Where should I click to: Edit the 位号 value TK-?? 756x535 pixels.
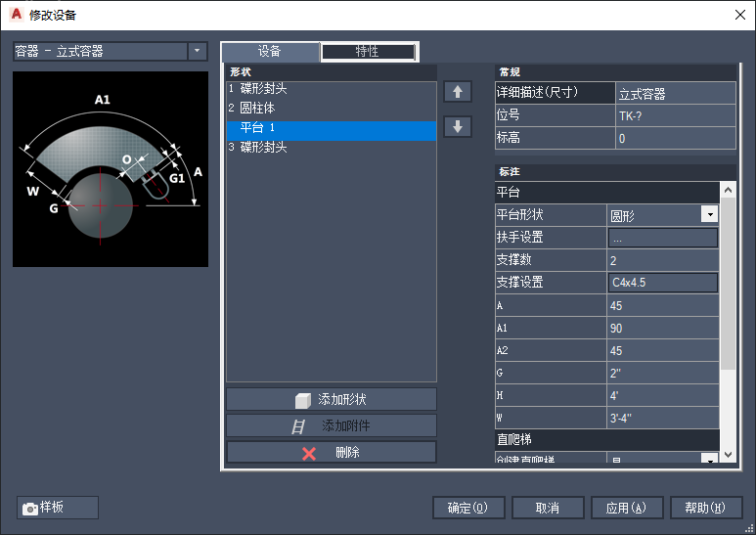click(x=676, y=116)
